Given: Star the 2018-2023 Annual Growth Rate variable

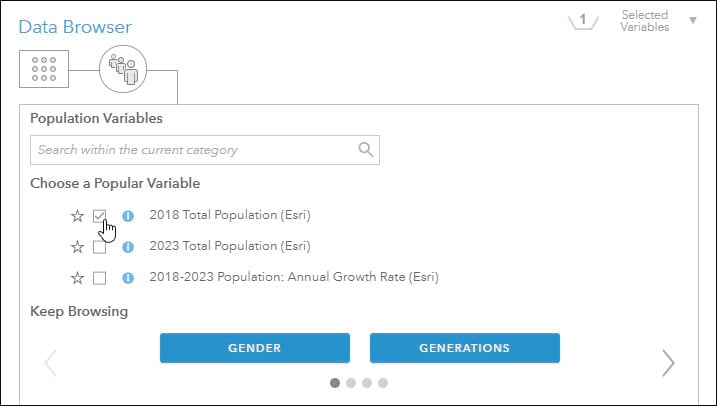Looking at the screenshot, I should pos(77,278).
